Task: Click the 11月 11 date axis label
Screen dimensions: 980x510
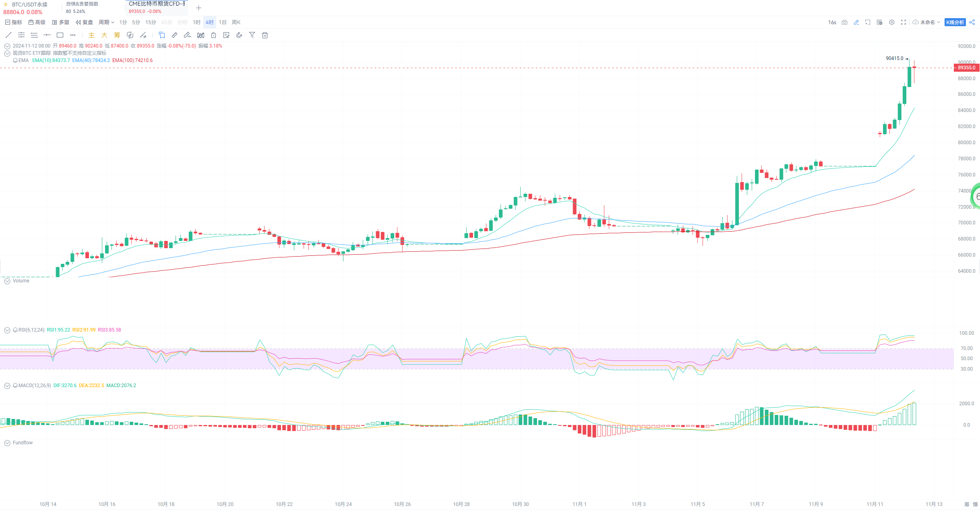Action: [875, 504]
